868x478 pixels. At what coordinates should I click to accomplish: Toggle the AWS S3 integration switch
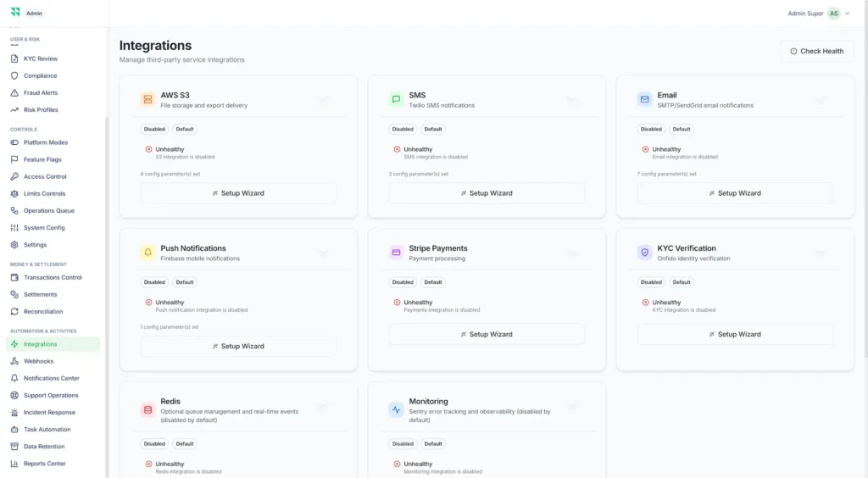click(323, 100)
